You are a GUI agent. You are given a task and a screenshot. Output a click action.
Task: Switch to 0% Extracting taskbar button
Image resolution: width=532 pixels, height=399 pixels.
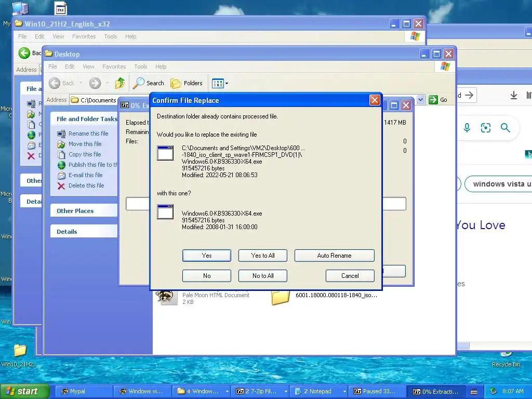click(436, 392)
